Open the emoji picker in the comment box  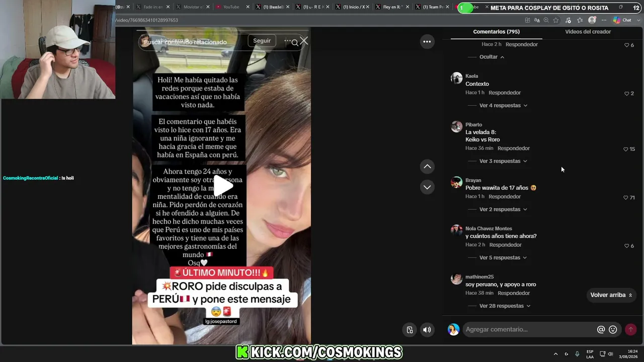tap(613, 330)
